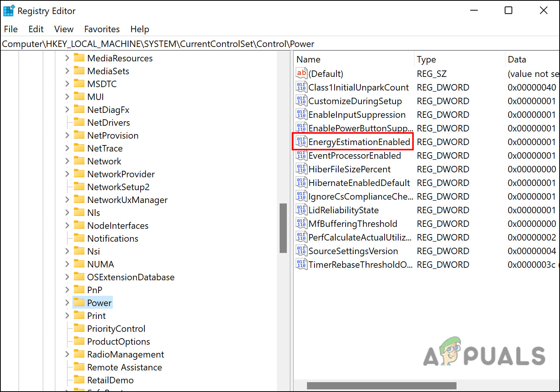Click the Remote Assistance folder icon

point(79,367)
